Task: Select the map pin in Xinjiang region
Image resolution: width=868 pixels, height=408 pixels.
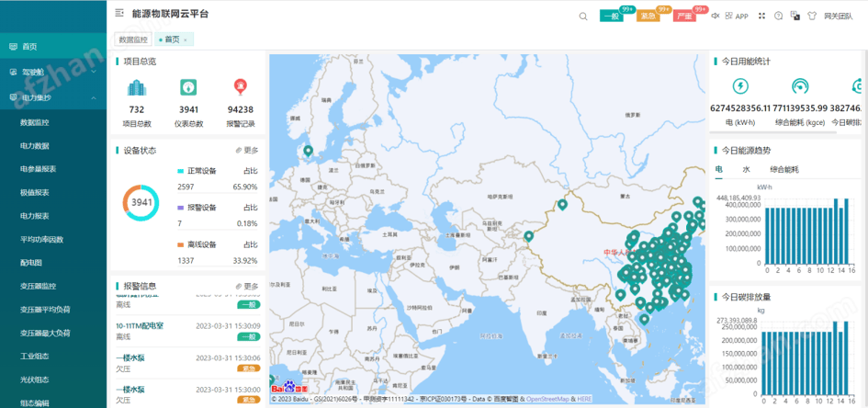Action: [x=562, y=205]
